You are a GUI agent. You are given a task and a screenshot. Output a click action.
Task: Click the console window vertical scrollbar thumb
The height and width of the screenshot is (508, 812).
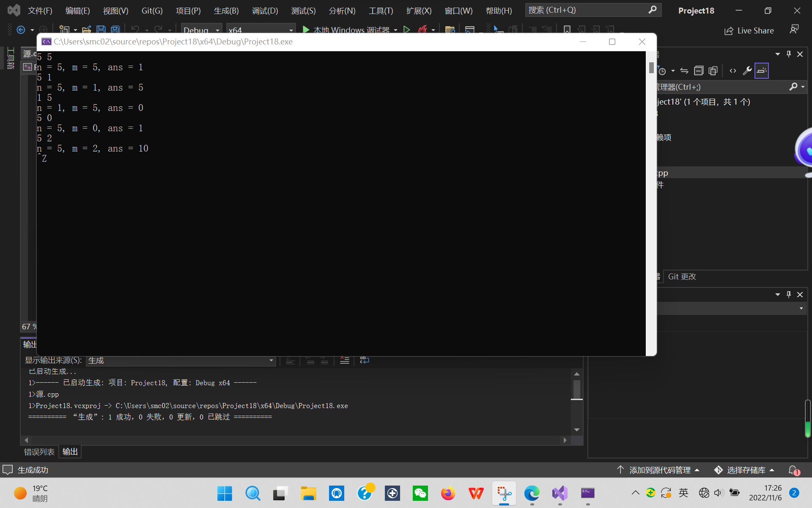(x=651, y=68)
